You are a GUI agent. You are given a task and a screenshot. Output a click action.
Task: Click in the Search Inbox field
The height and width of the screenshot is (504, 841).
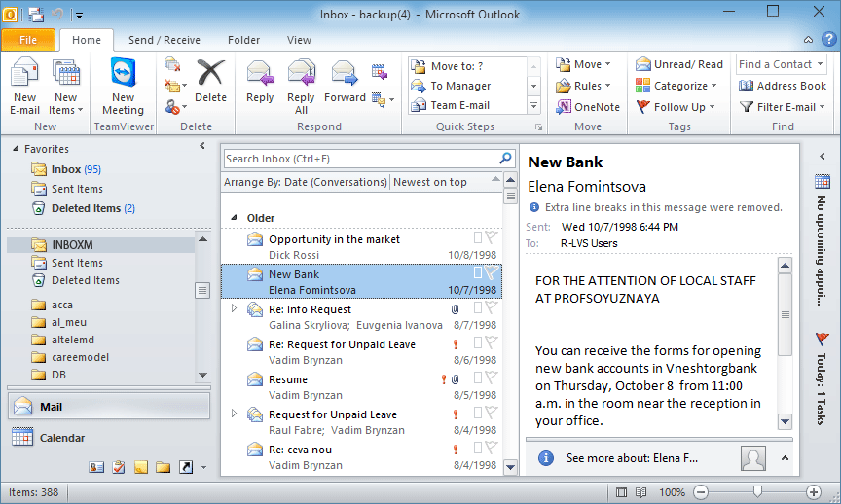click(x=360, y=159)
